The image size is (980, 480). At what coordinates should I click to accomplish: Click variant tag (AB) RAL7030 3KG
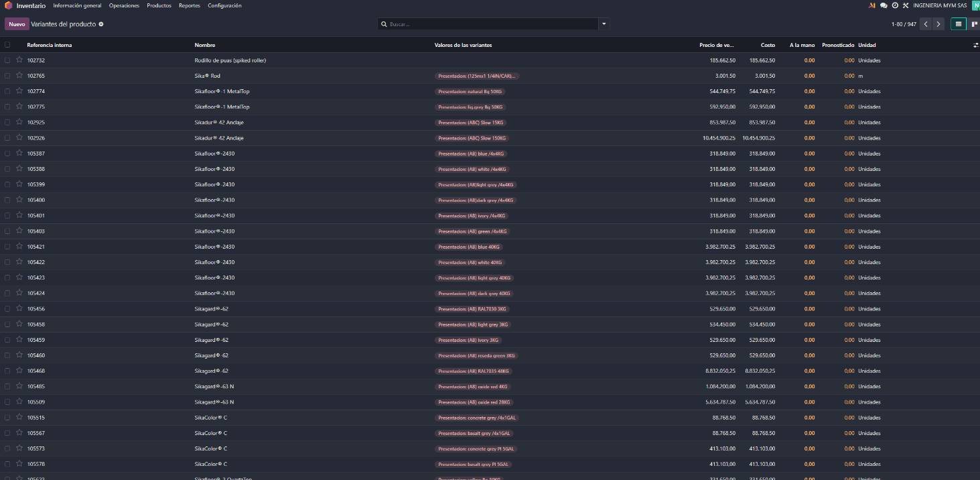point(472,309)
